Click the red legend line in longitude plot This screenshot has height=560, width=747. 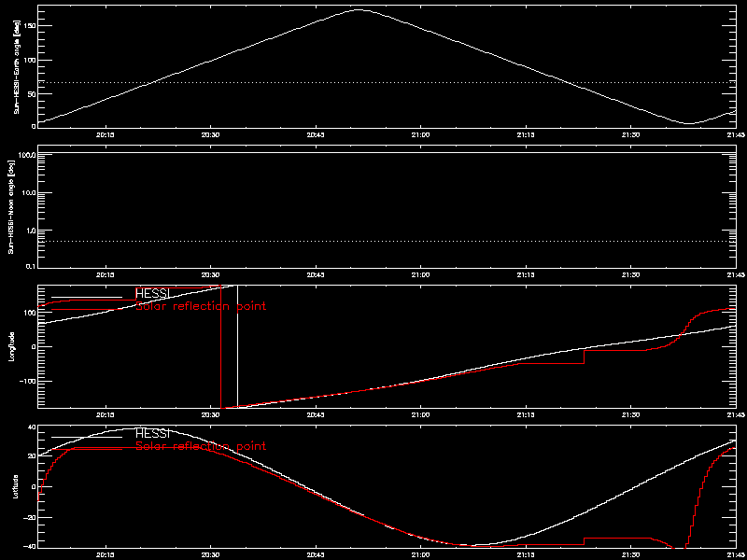click(x=87, y=310)
